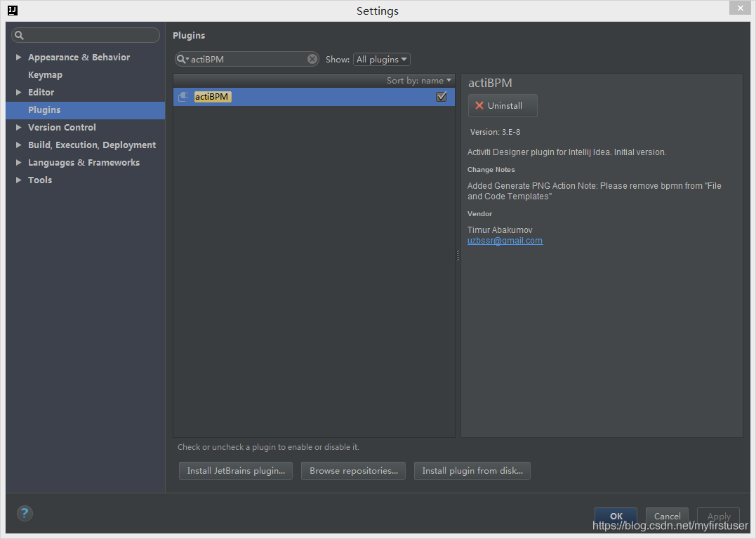Click the actiBPM plugin icon in the list
The height and width of the screenshot is (539, 756).
[183, 97]
